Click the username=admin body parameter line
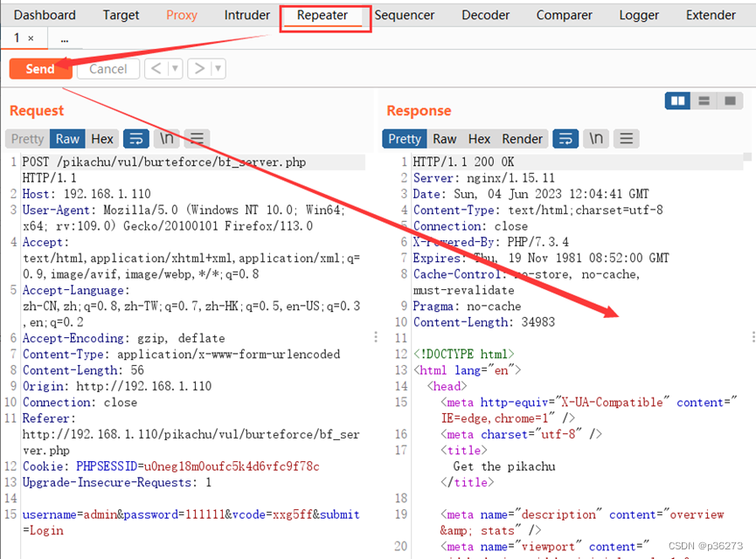Screen dimensions: 756x559 tap(191, 522)
